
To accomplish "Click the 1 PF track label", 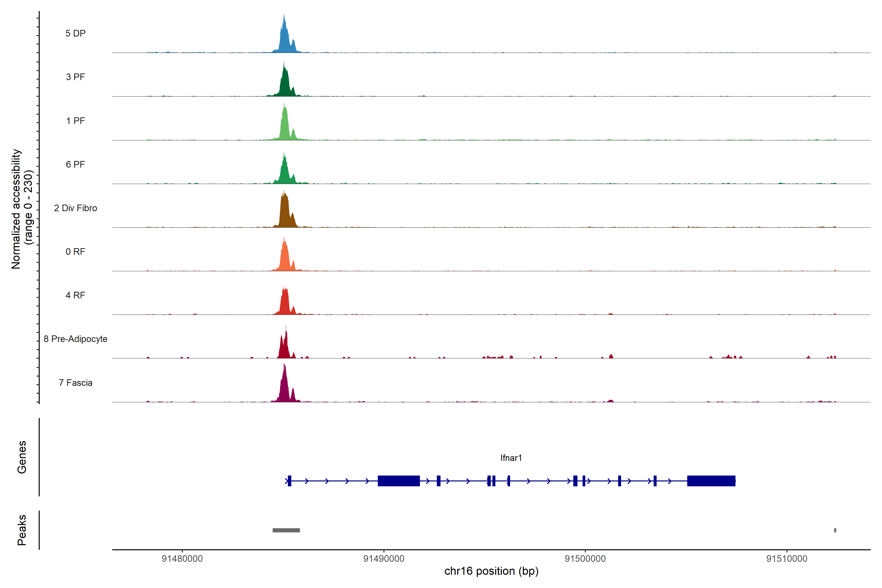I will pyautogui.click(x=75, y=121).
